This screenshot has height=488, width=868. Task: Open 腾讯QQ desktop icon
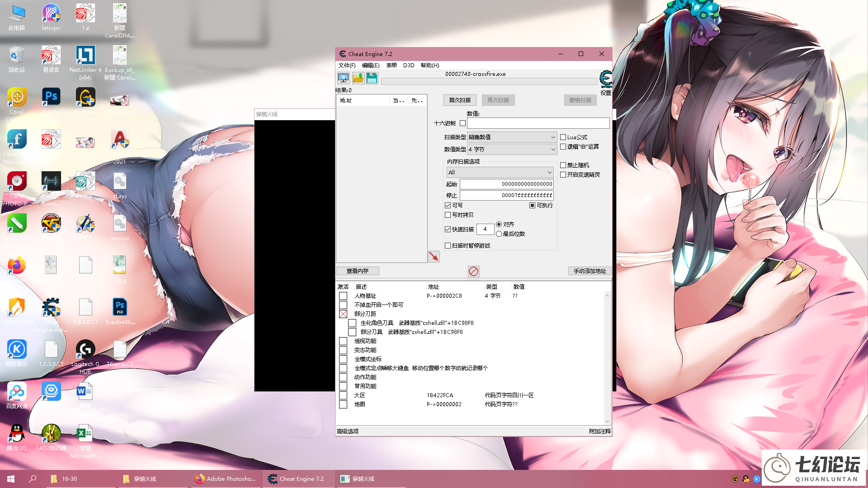(17, 437)
